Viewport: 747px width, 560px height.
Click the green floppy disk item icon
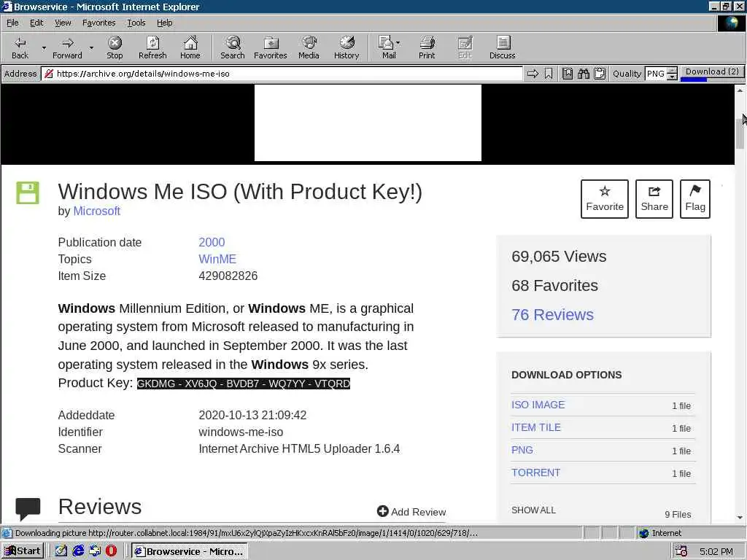(x=28, y=192)
